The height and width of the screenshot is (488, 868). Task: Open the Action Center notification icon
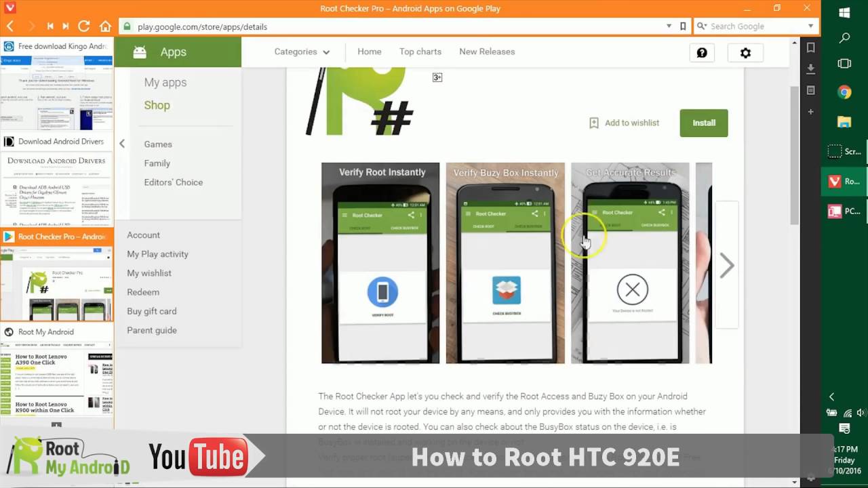click(844, 428)
